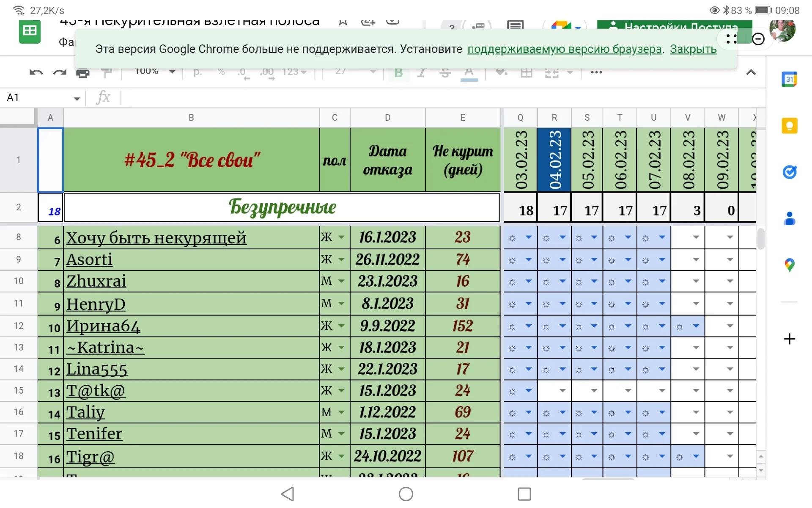Open Contacts side panel icon
Image resolution: width=812 pixels, height=508 pixels.
[x=789, y=218]
